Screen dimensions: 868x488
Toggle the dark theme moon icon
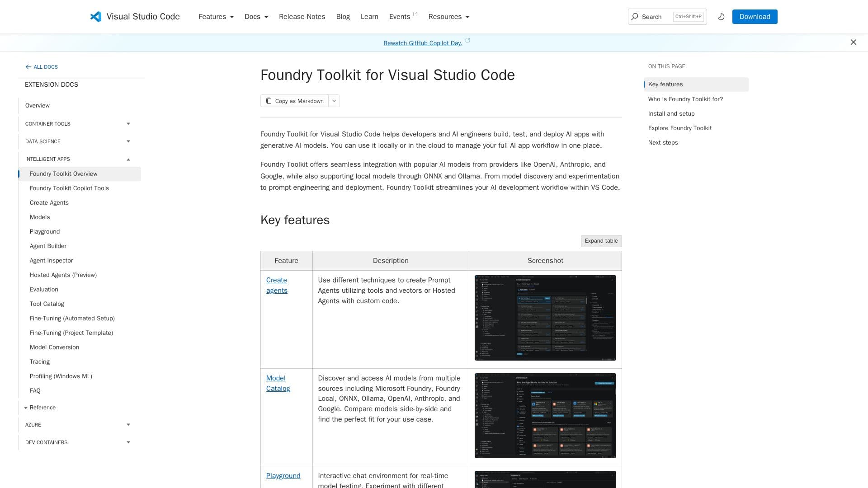pyautogui.click(x=721, y=17)
